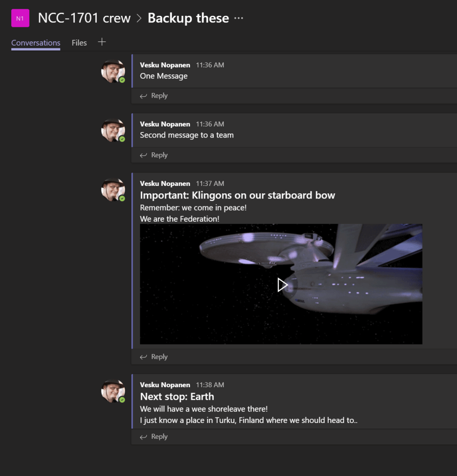This screenshot has width=457, height=476.
Task: Click the magenta N1 team avatar icon
Action: pos(20,18)
